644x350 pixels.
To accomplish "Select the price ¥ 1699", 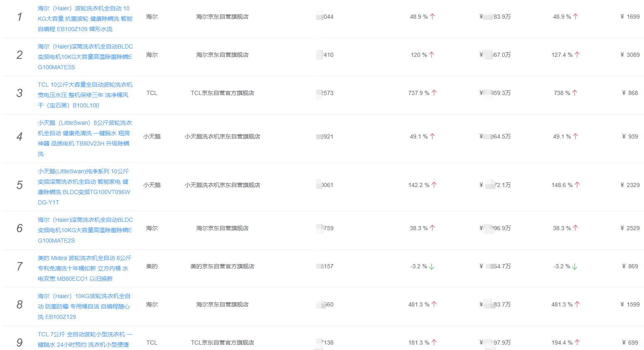I will (630, 17).
